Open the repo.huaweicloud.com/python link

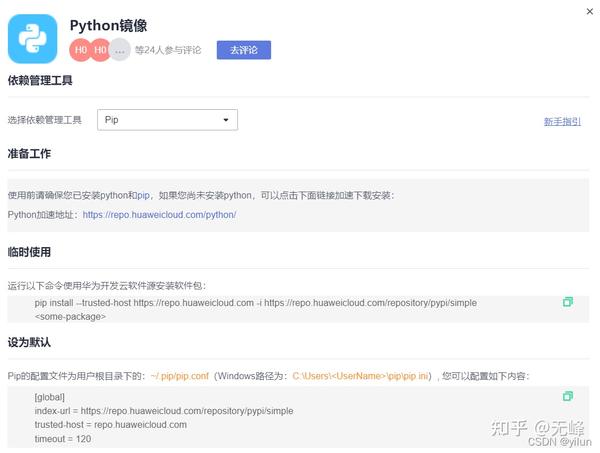tap(160, 215)
